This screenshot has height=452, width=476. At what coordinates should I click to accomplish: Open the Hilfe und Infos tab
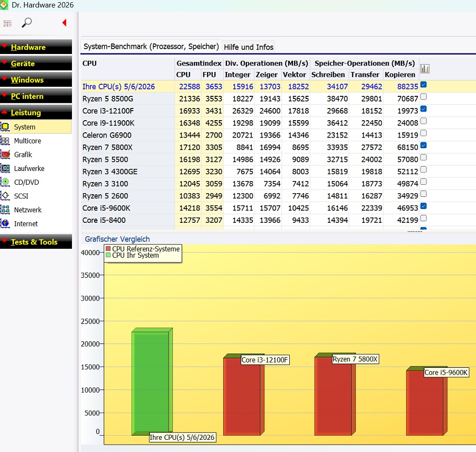coord(249,47)
